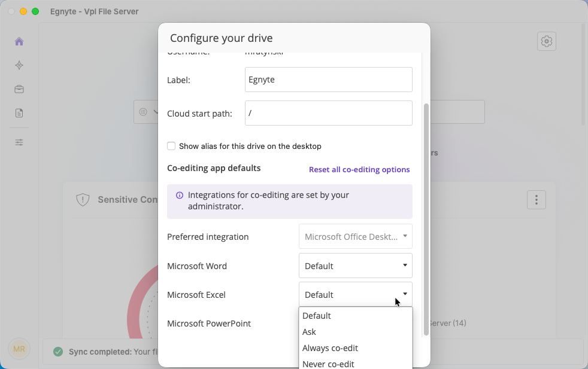Select Always co-edit option

(356, 348)
